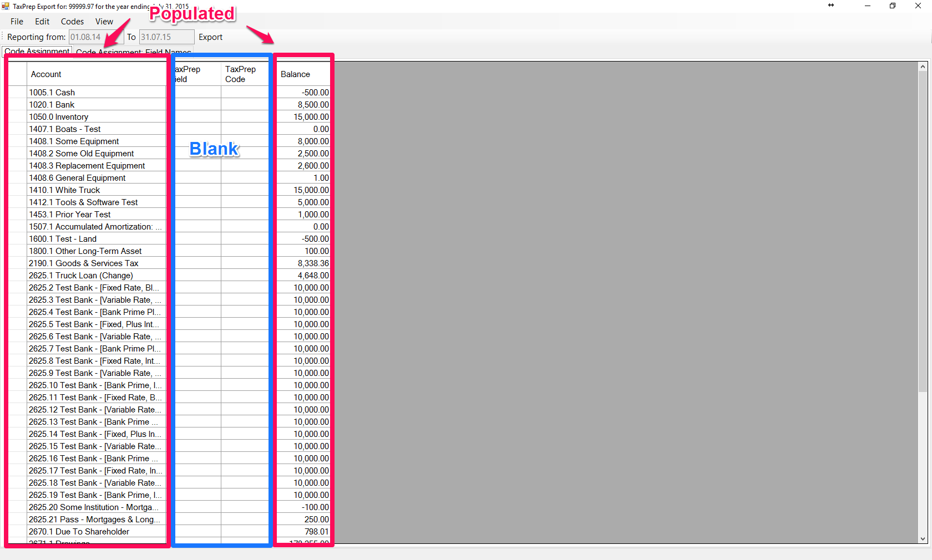Viewport: 932px width, 560px height.
Task: Switch to Code Assignment: Field Names tab
Action: (133, 53)
